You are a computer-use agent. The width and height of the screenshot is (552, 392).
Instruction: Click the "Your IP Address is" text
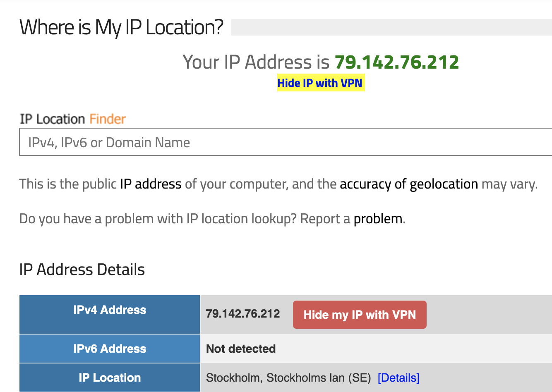click(256, 62)
